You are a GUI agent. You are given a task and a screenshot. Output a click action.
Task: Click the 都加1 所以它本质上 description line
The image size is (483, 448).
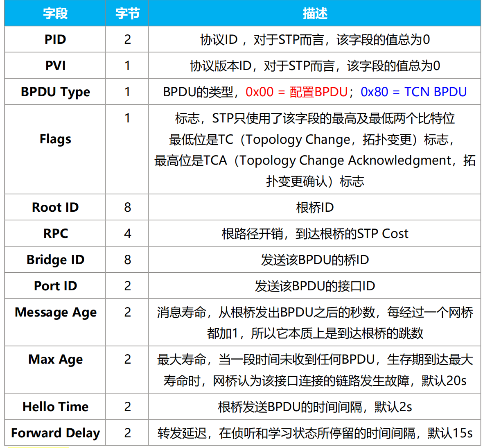click(x=315, y=333)
